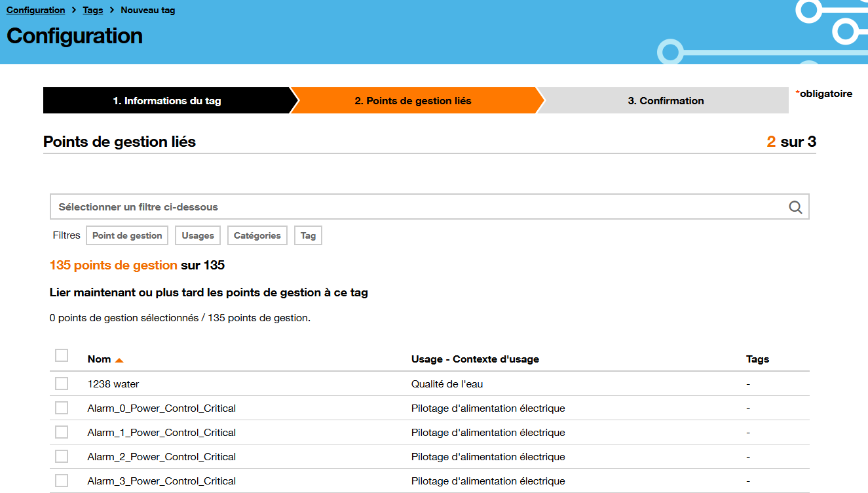Click the sort arrow next to Nom

(119, 359)
